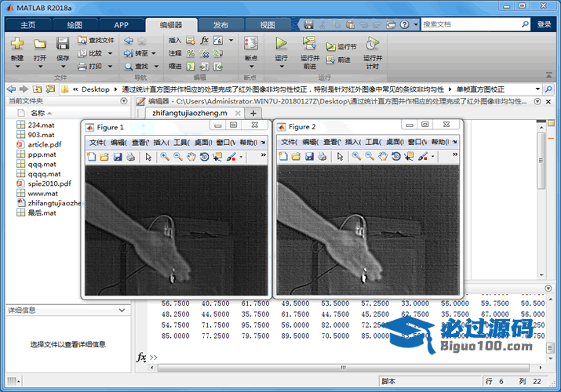Switch to the APP tab

coord(121,25)
